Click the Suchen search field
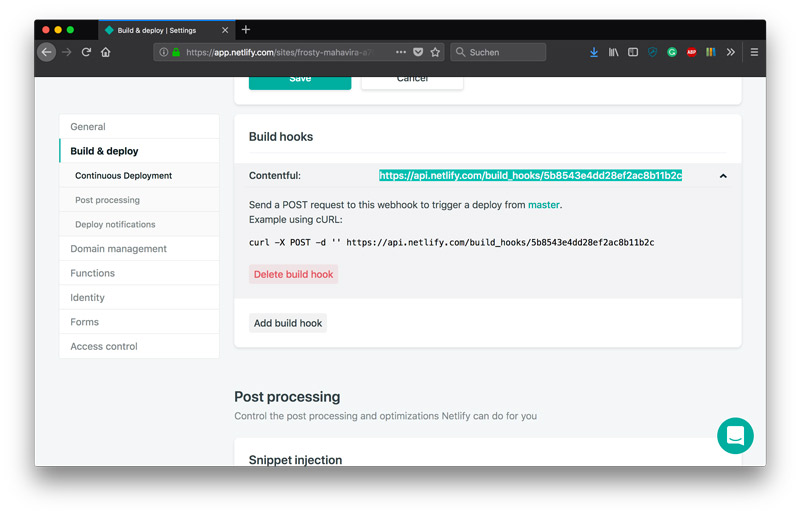The height and width of the screenshot is (515, 800). click(498, 52)
